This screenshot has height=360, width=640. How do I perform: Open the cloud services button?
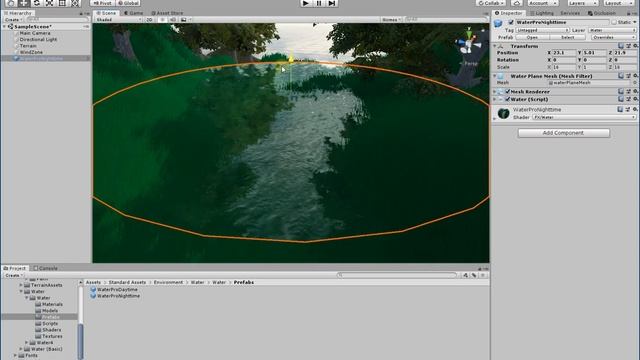516,3
